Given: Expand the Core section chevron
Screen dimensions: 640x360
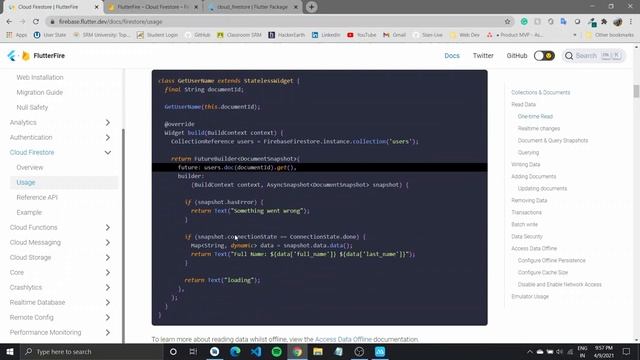Looking at the screenshot, I should click(108, 272).
